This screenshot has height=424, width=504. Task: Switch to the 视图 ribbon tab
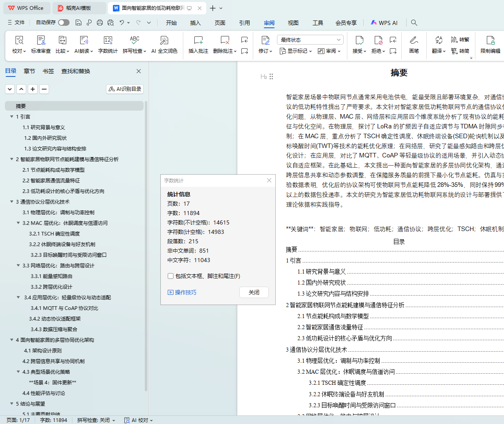pyautogui.click(x=293, y=23)
